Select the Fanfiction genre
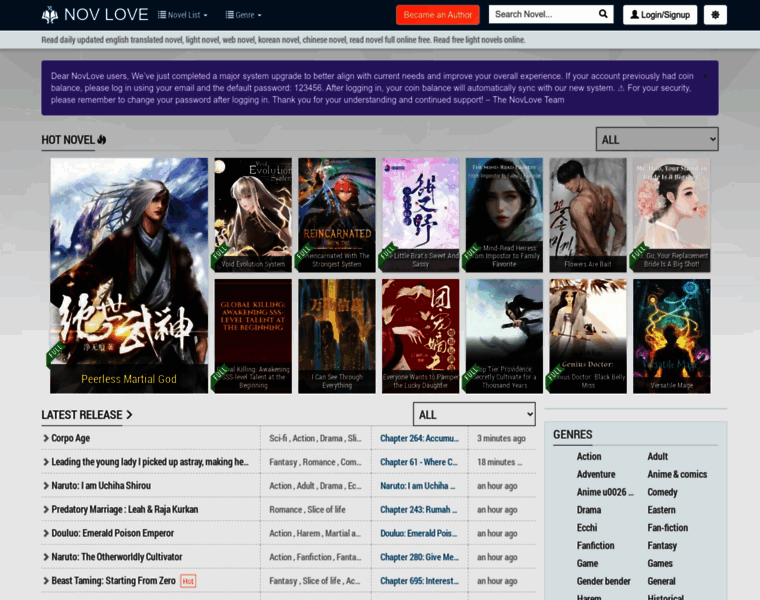This screenshot has width=760, height=600. 595,545
